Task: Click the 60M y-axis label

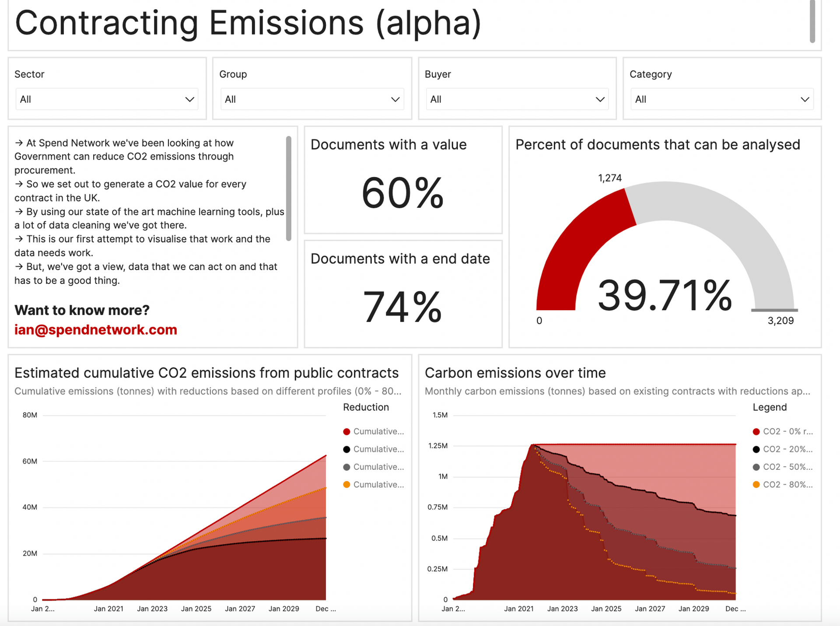Action: tap(30, 461)
